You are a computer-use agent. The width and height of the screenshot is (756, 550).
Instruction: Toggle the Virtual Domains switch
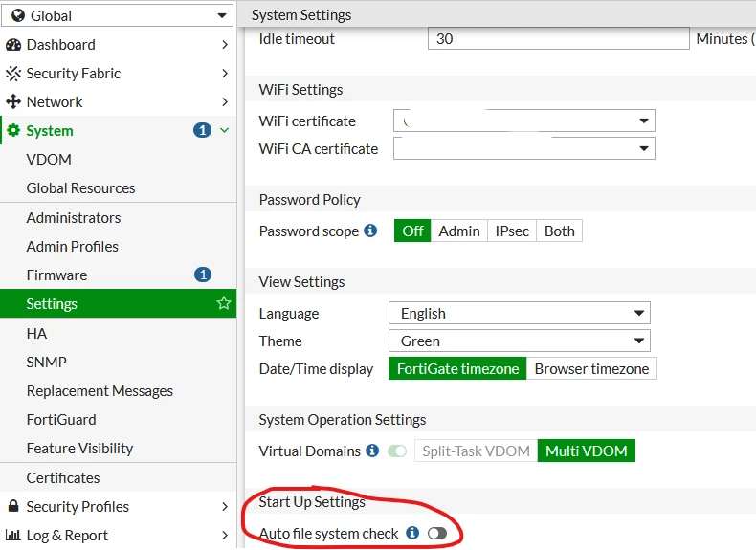click(397, 451)
